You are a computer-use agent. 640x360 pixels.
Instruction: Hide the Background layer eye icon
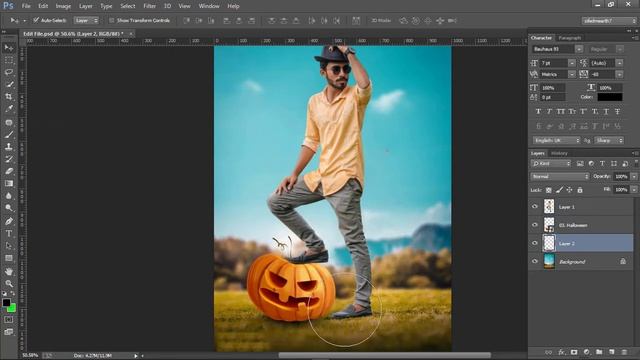tap(535, 261)
